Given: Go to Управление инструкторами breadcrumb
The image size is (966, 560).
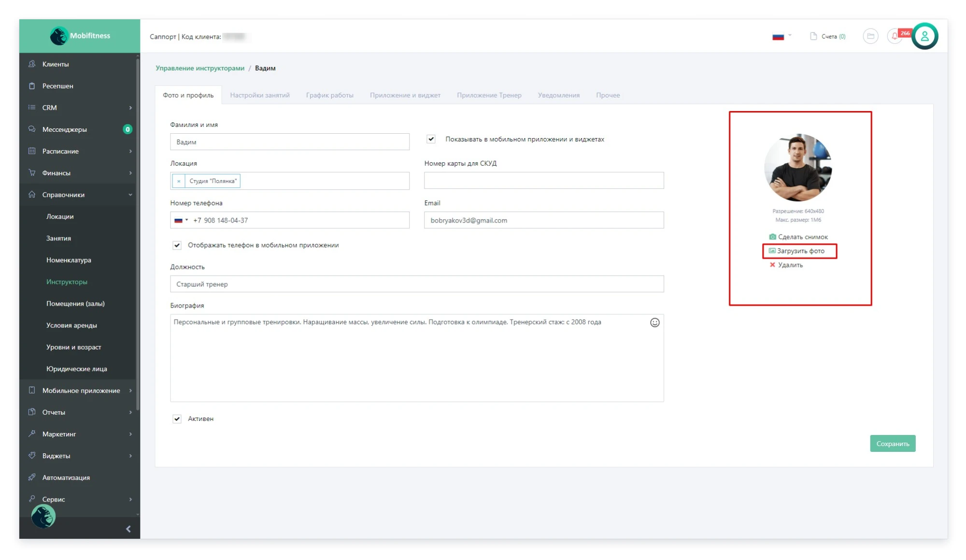Looking at the screenshot, I should pos(200,68).
